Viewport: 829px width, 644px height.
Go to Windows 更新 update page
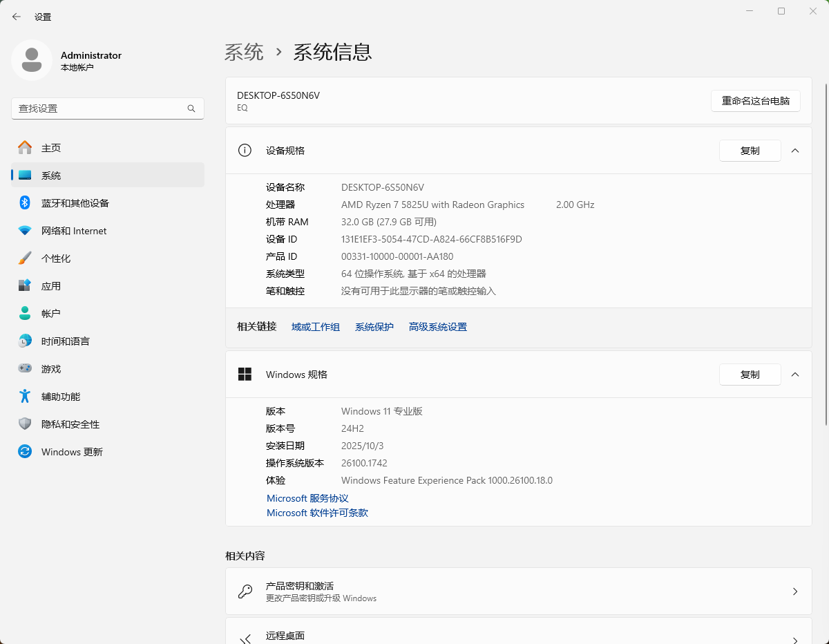[x=72, y=452]
